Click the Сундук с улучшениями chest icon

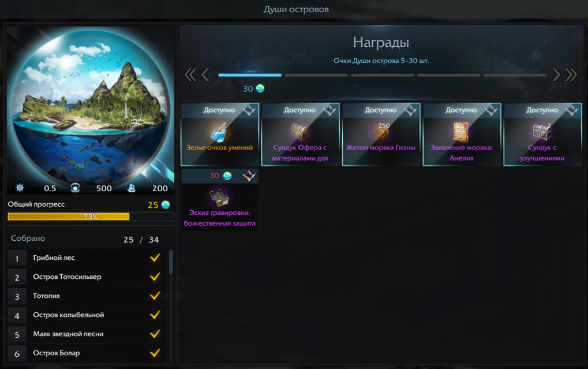click(x=542, y=132)
